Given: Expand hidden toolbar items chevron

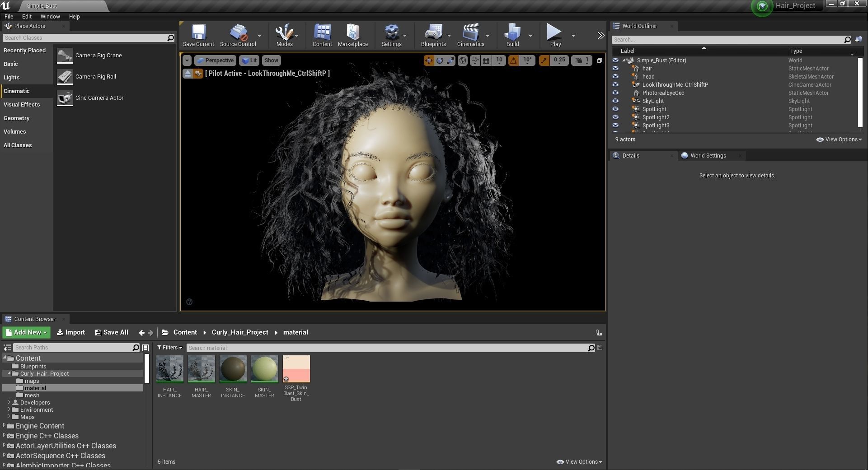Looking at the screenshot, I should pyautogui.click(x=601, y=35).
